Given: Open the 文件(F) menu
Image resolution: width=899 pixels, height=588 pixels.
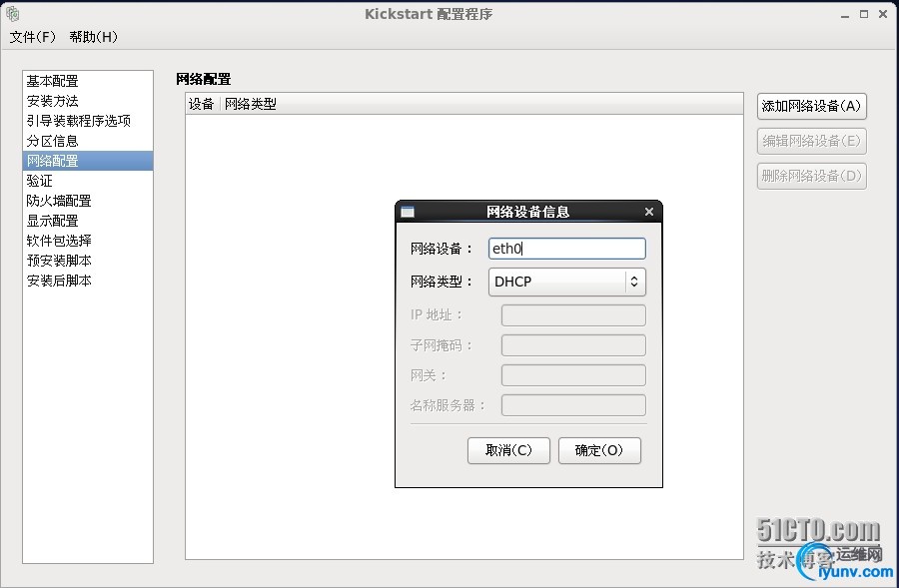Looking at the screenshot, I should 33,37.
